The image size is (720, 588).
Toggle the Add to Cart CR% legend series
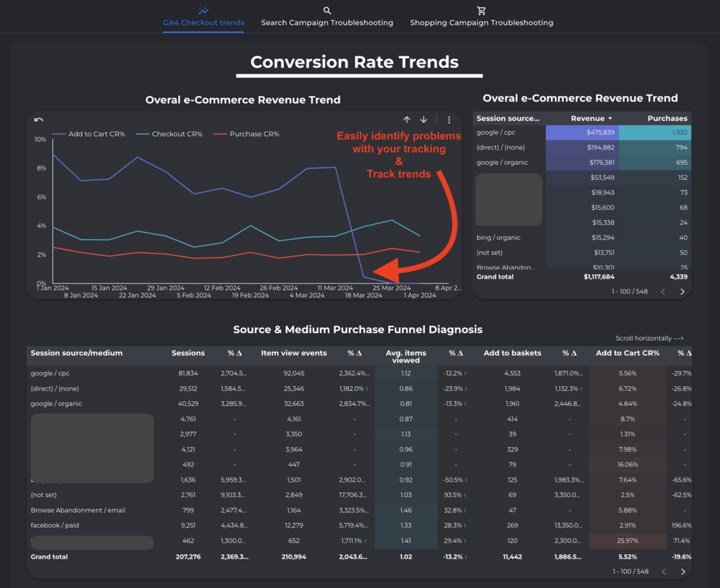point(89,134)
